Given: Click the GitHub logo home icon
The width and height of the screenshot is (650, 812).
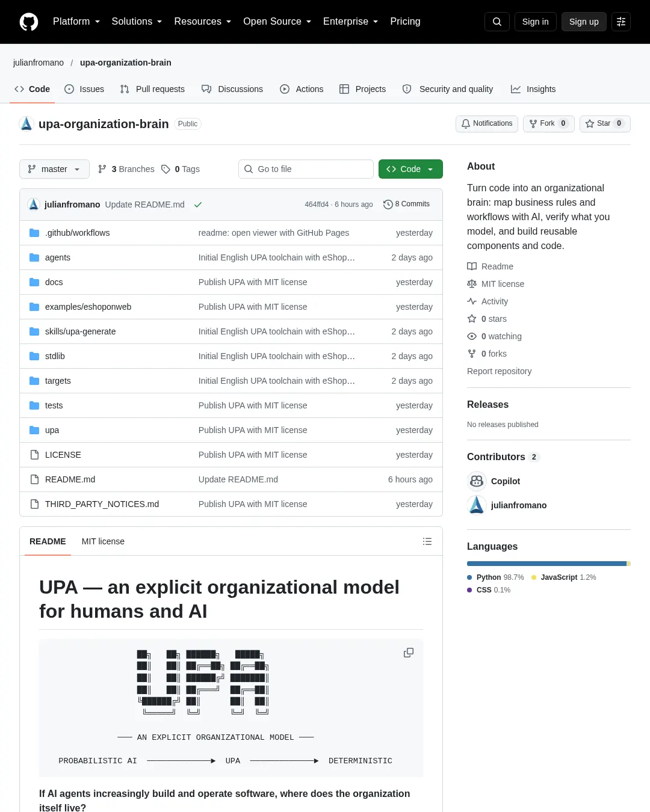Looking at the screenshot, I should 29,22.
